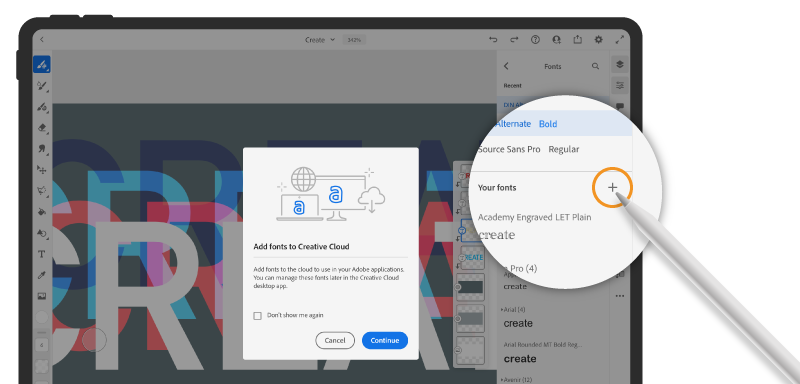Select the vector brush tool

tap(42, 107)
